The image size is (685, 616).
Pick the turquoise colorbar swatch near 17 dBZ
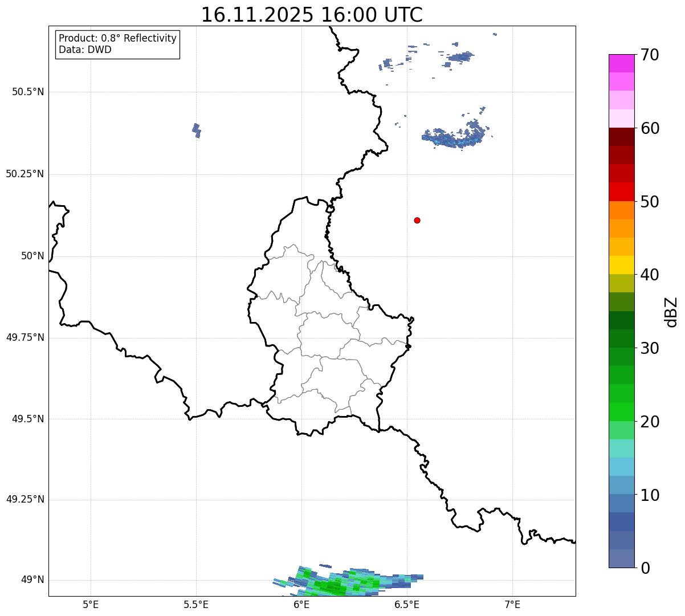622,448
